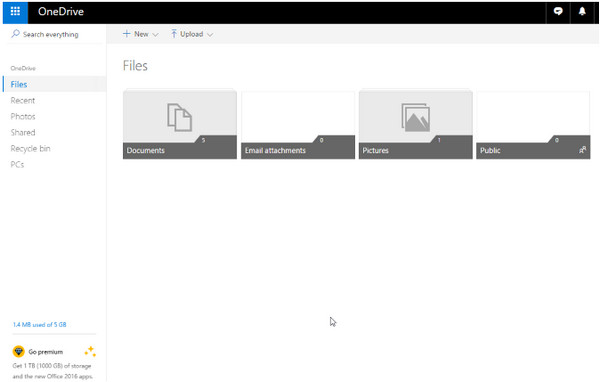Viewport: 600px width, 382px height.
Task: Click the shared people icon on Public
Action: pos(582,150)
